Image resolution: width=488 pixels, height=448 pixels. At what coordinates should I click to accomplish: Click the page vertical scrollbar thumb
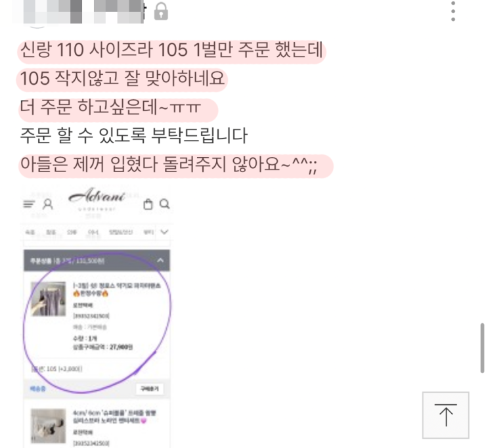coord(482,348)
